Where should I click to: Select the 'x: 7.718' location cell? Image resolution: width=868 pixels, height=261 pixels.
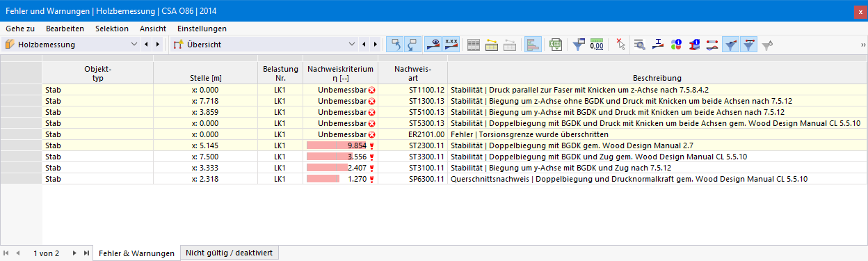click(x=205, y=101)
